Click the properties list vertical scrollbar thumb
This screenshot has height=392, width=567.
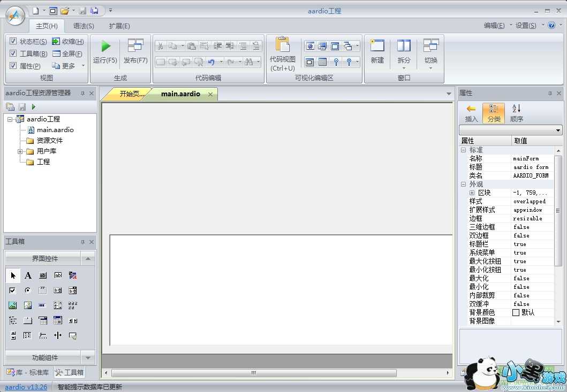(x=558, y=211)
